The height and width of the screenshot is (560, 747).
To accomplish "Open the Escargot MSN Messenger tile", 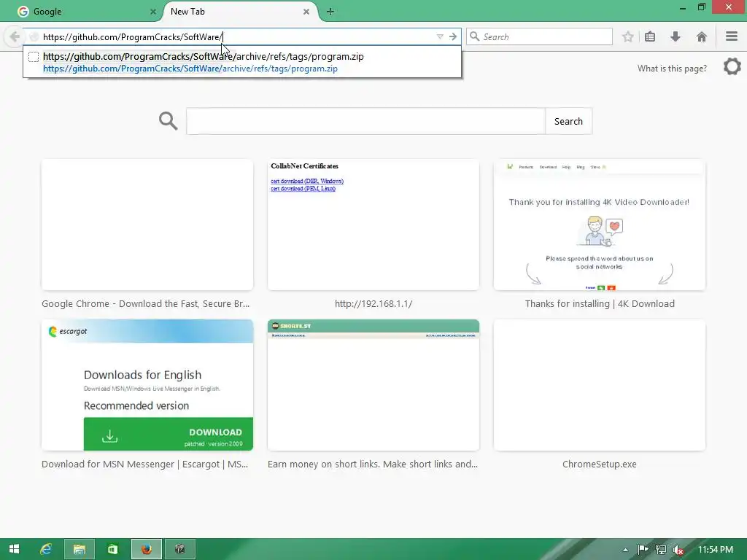I will point(147,385).
